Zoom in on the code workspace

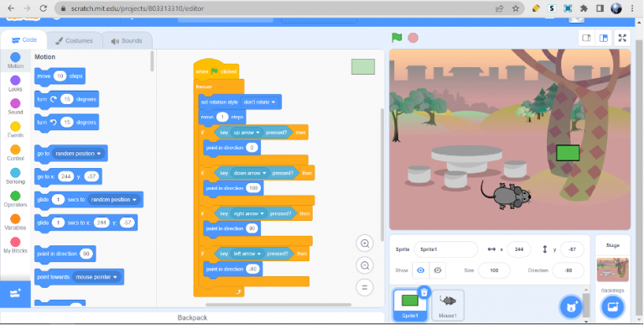tap(364, 244)
